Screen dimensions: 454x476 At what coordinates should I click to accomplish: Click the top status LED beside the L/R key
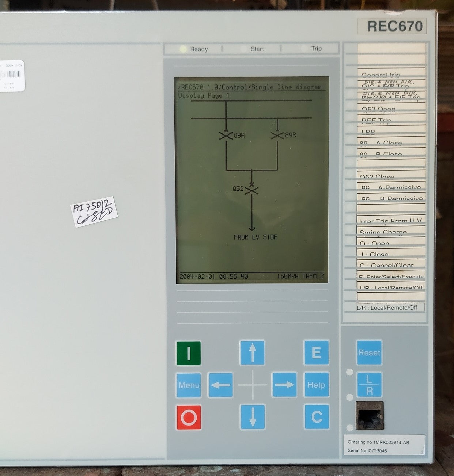coord(350,372)
